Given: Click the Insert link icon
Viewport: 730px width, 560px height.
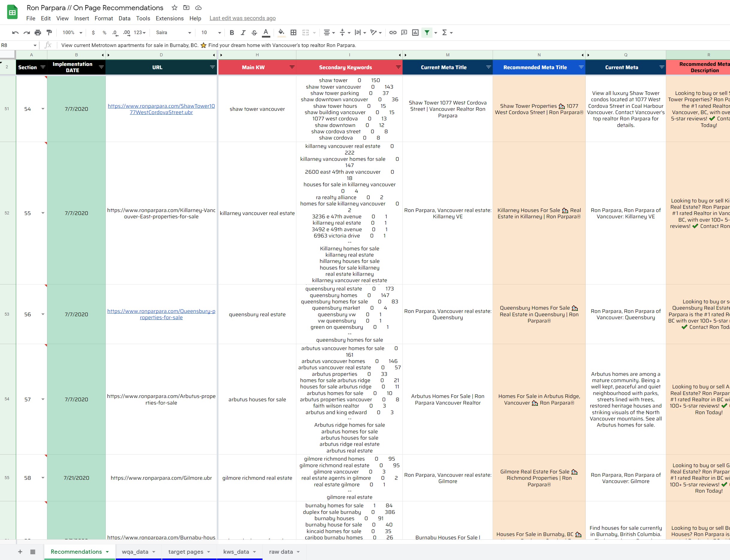Looking at the screenshot, I should tap(393, 32).
